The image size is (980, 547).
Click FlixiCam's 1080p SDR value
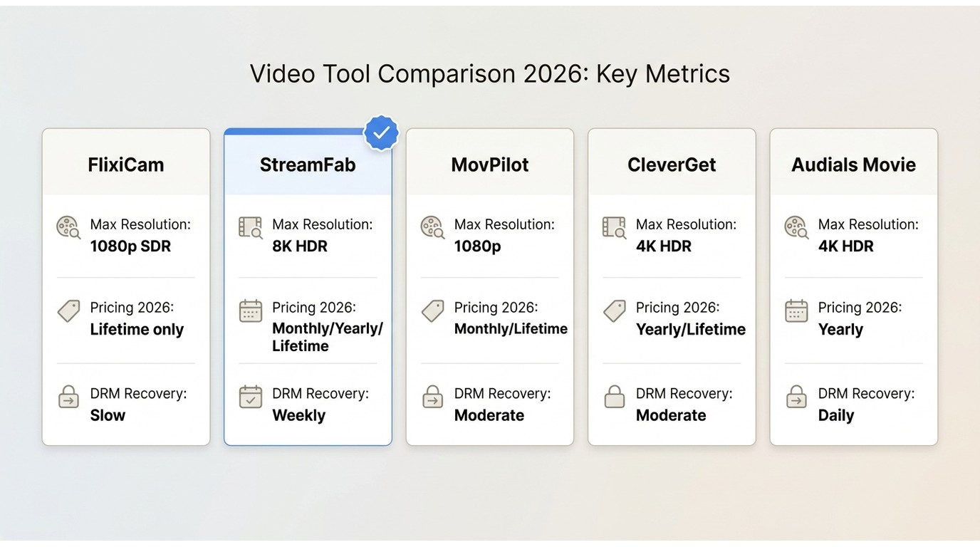coord(130,246)
